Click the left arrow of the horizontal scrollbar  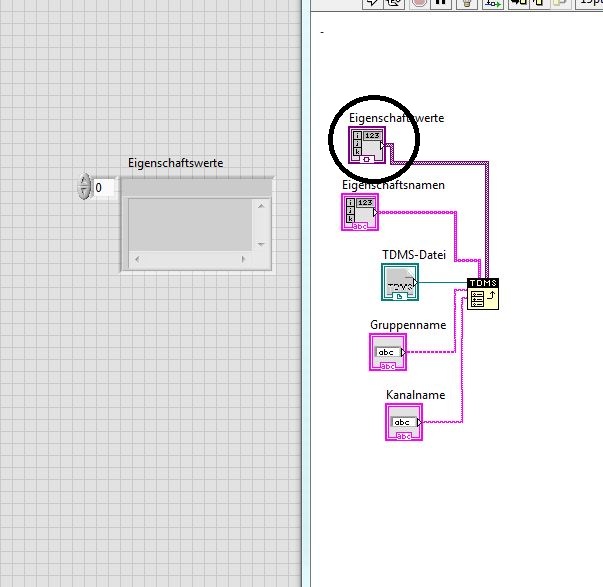(x=137, y=259)
